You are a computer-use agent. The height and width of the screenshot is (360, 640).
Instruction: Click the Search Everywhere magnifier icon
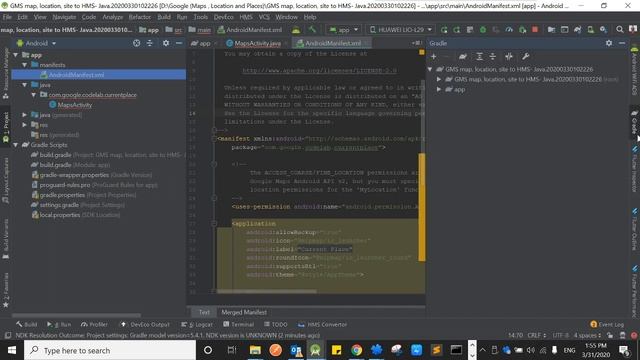click(620, 30)
